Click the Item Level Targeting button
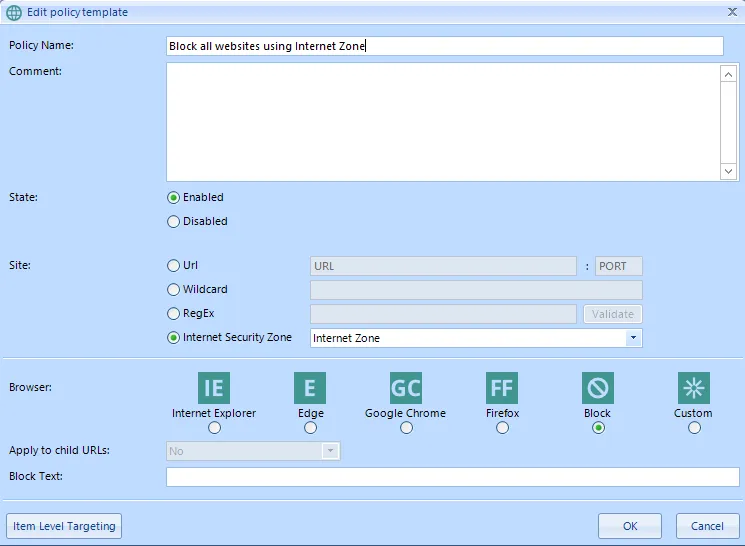This screenshot has width=745, height=546. coord(65,526)
